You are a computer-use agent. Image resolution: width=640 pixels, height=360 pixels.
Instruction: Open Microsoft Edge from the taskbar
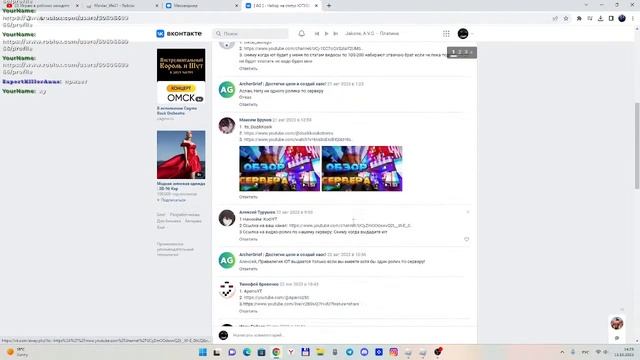click(x=247, y=352)
